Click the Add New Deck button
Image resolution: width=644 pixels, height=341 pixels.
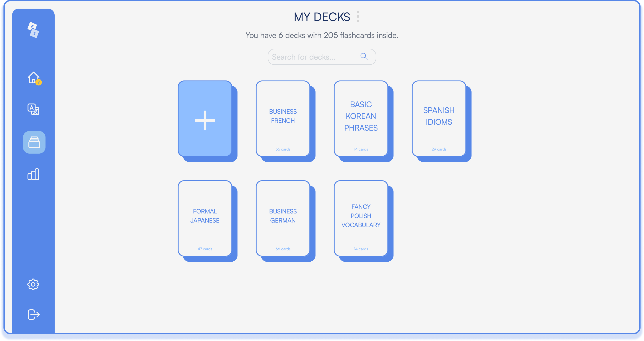[204, 121]
